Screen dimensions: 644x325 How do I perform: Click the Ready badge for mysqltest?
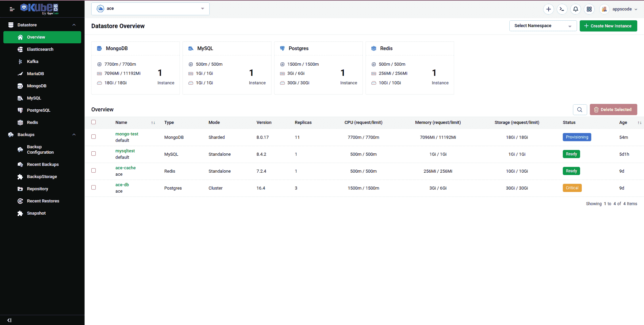(571, 154)
